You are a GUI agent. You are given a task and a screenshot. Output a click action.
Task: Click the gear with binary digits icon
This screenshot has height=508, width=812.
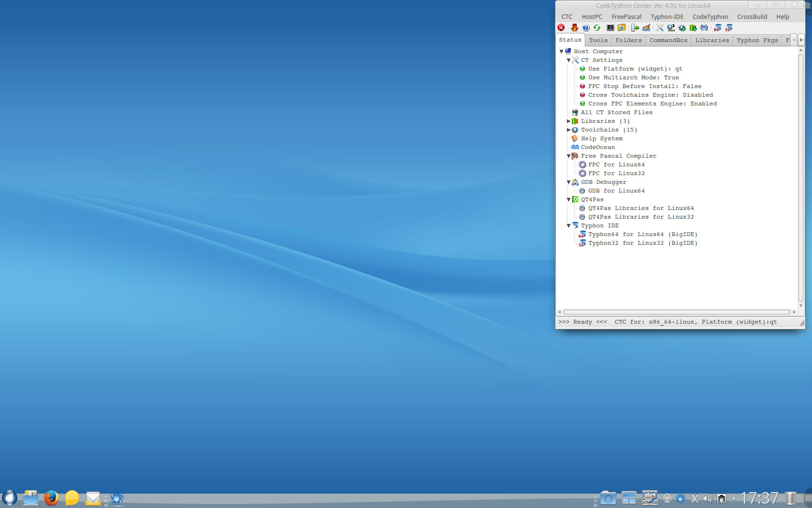pyautogui.click(x=671, y=28)
